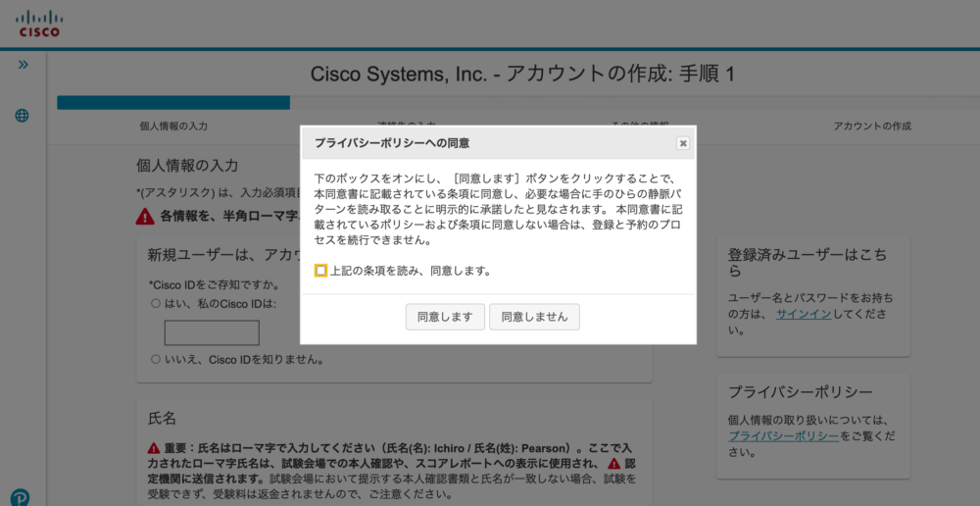Click the warning icon before 認定機関に送信されます
This screenshot has height=506, width=980.
tap(614, 464)
